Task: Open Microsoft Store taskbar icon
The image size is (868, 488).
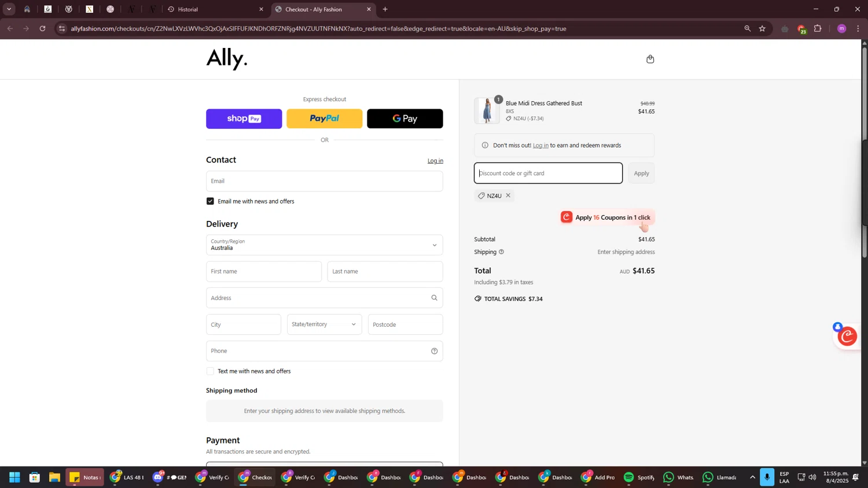Action: 35,478
